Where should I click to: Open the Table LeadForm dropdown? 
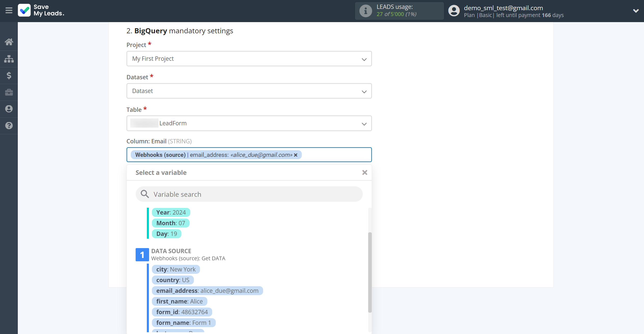click(249, 123)
